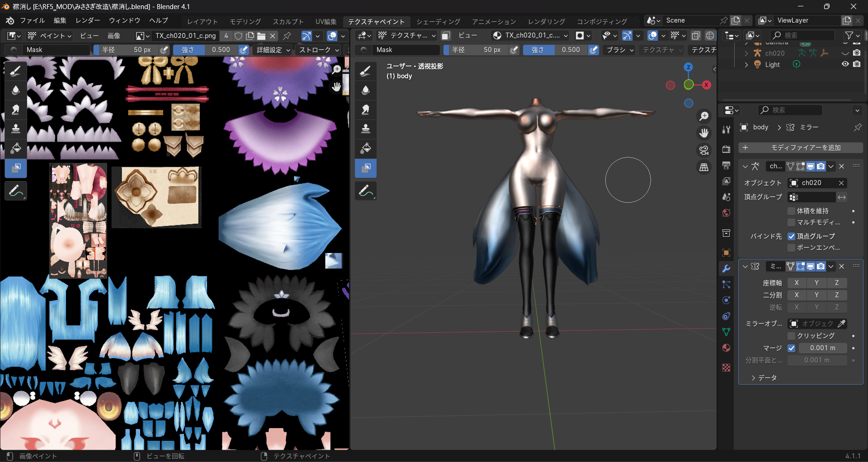868x462 pixels.
Task: Switch to the シェーディング workspace tab
Action: coord(438,21)
